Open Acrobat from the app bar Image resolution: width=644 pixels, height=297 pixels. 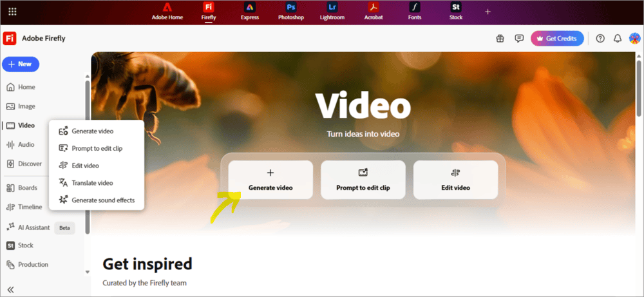pyautogui.click(x=373, y=12)
